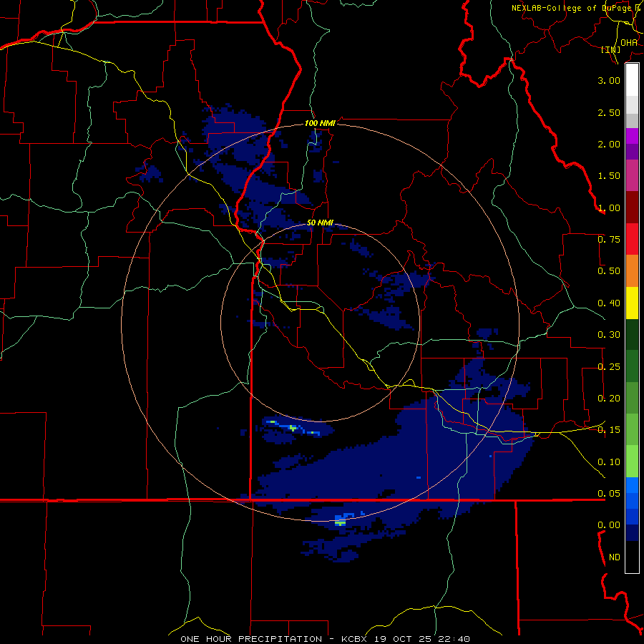Select the yellow swatch near 0.40
Screen dimensions: 644x644
(632, 303)
